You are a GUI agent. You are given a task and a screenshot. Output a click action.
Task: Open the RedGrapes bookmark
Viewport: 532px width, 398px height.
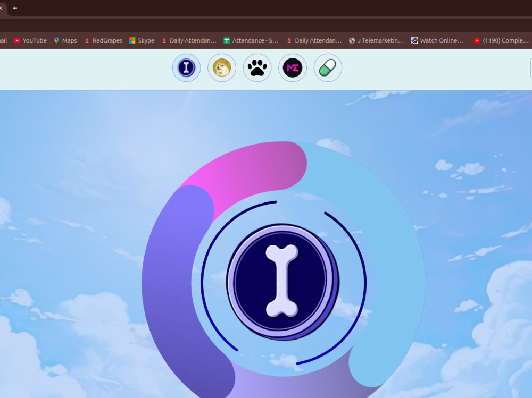click(104, 40)
